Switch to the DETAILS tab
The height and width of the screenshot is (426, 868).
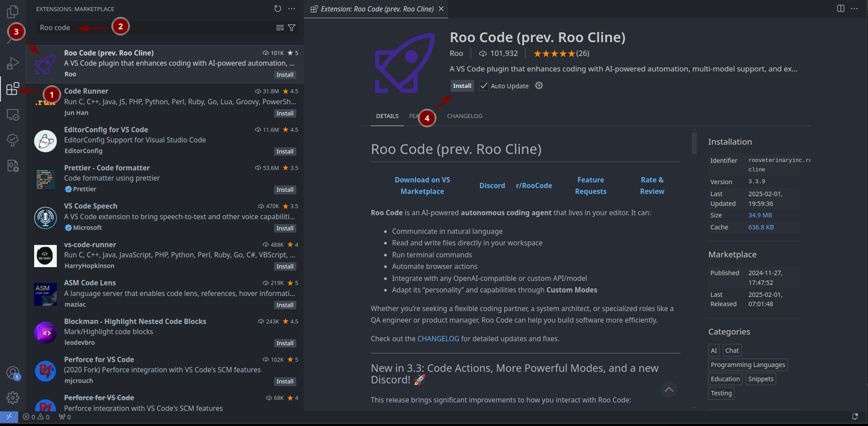coord(387,116)
